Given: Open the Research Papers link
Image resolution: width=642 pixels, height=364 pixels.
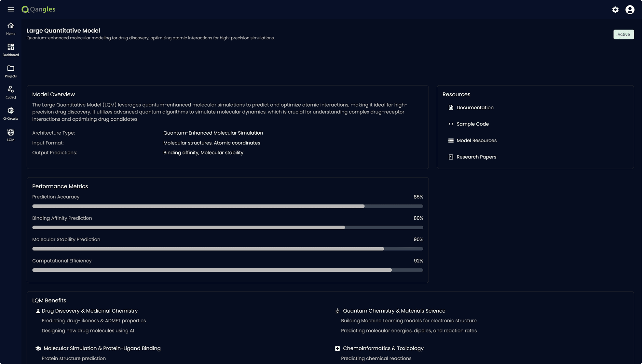Looking at the screenshot, I should pos(476,157).
